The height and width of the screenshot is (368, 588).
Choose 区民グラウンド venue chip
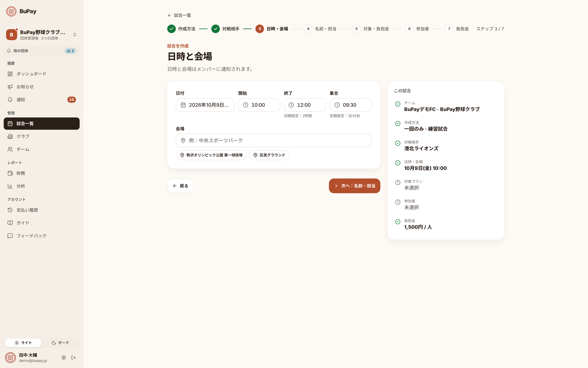coord(269,155)
